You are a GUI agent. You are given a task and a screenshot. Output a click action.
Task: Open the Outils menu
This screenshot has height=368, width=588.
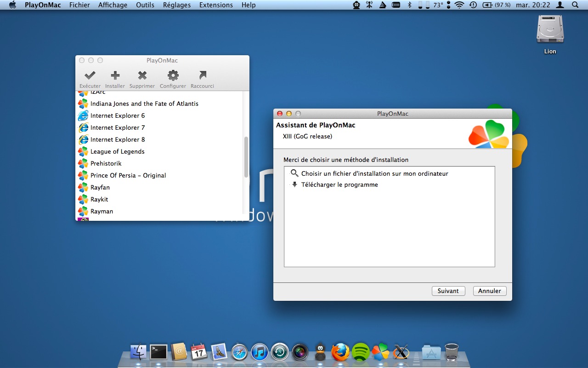[145, 5]
